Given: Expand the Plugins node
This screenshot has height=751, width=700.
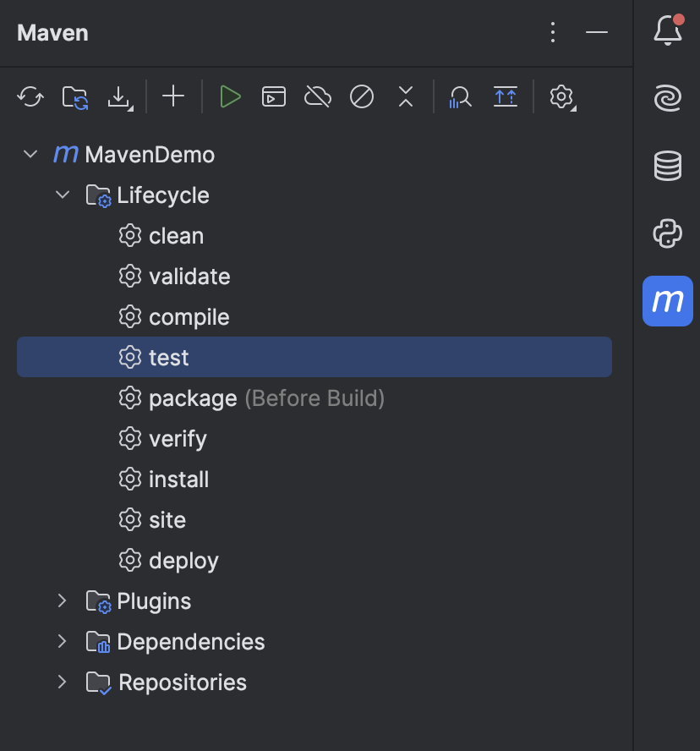Looking at the screenshot, I should [61, 600].
